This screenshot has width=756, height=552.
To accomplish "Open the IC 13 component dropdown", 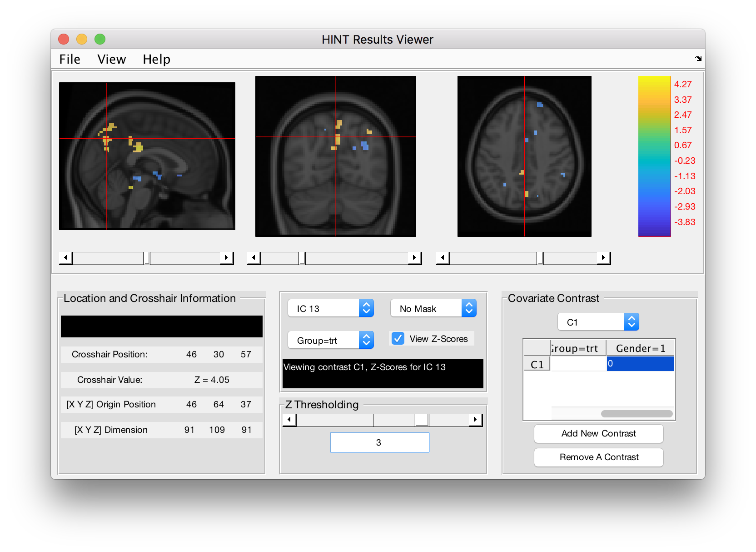I will pos(331,309).
